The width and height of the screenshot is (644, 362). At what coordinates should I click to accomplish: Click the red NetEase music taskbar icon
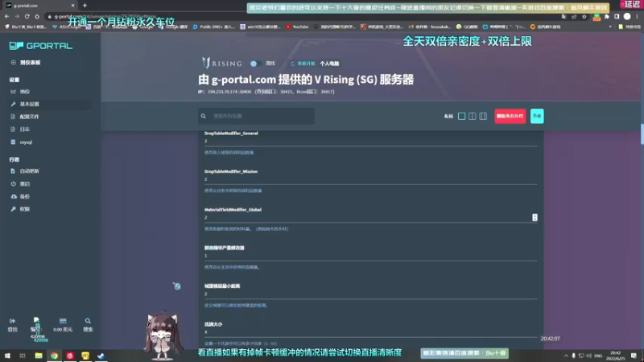point(70,356)
